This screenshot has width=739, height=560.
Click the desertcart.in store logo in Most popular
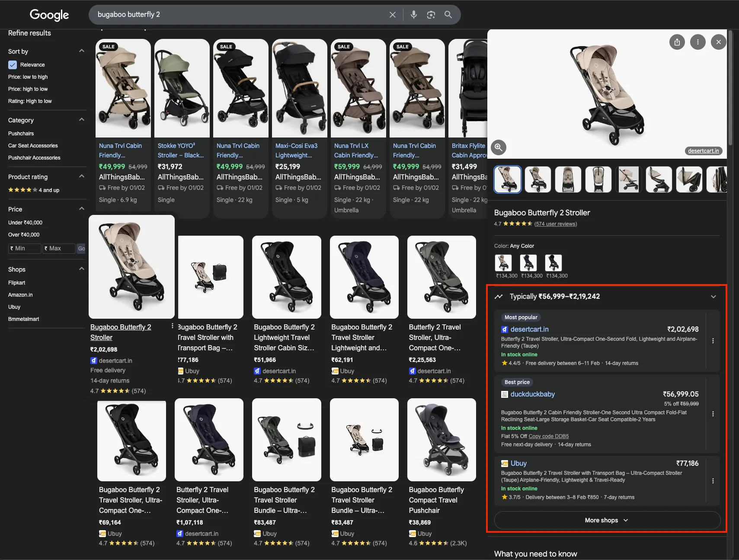click(x=505, y=330)
